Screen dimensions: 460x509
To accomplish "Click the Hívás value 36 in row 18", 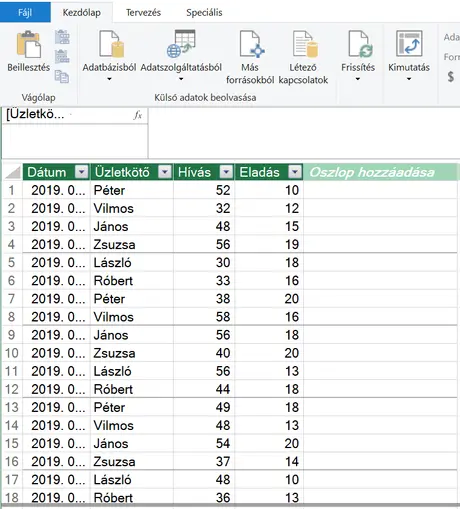I will [x=204, y=497].
